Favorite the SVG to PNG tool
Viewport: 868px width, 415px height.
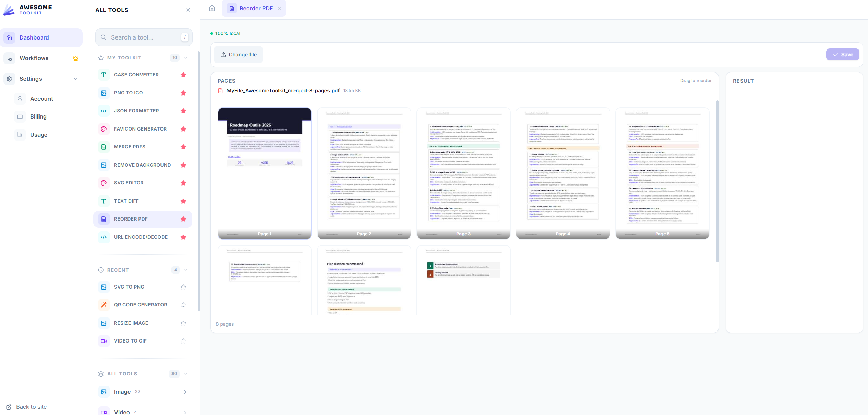(183, 287)
